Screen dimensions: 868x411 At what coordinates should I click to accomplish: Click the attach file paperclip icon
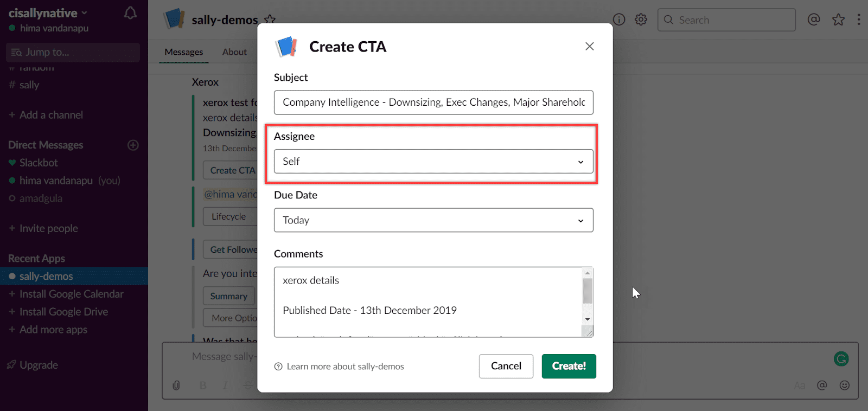pos(176,385)
